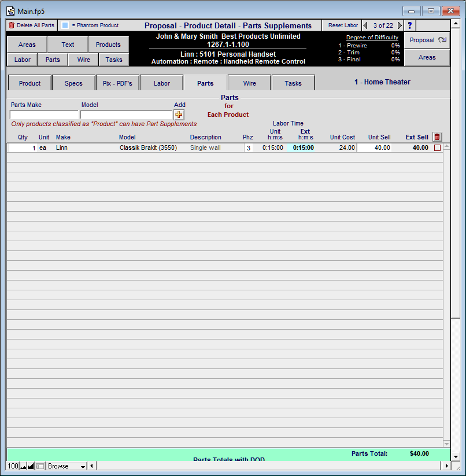The width and height of the screenshot is (466, 476).
Task: Click the 1 - Prewire difficulty percentage
Action: (x=395, y=46)
